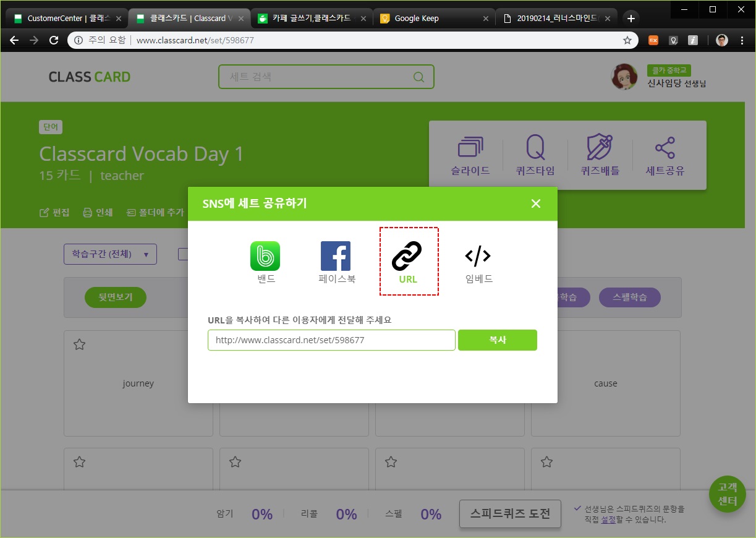Image resolution: width=756 pixels, height=538 pixels.
Task: Start 스펠학습 spelling study
Action: click(x=630, y=297)
